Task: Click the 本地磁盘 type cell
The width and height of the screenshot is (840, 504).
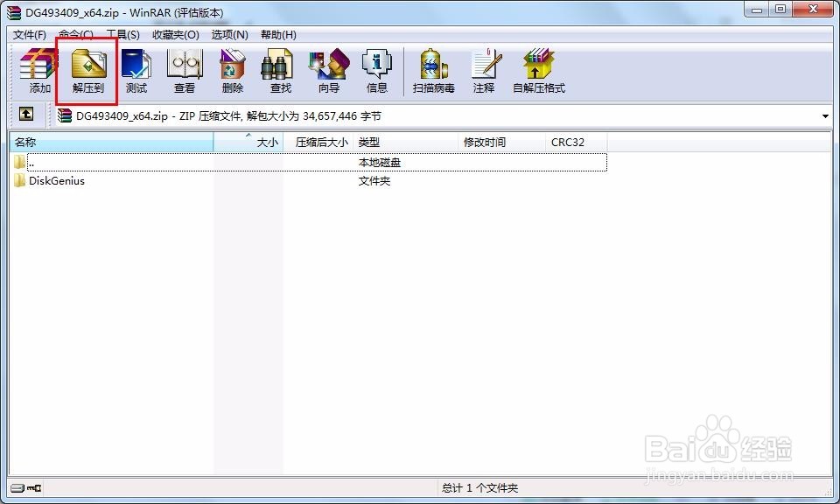Action: click(x=379, y=162)
